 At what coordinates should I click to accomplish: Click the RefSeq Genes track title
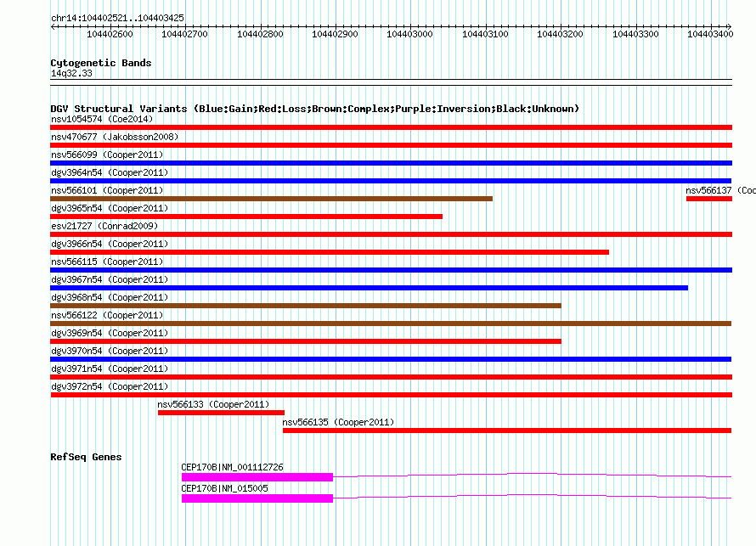click(x=86, y=457)
